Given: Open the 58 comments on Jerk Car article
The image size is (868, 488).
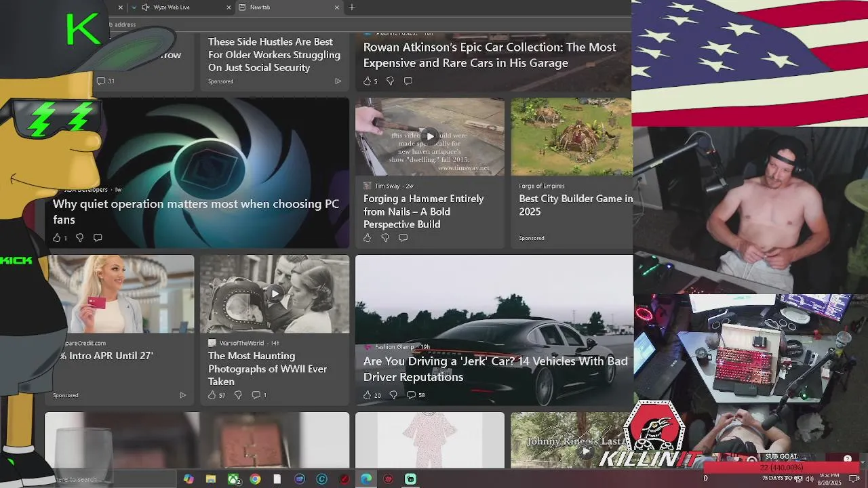Looking at the screenshot, I should 416,395.
